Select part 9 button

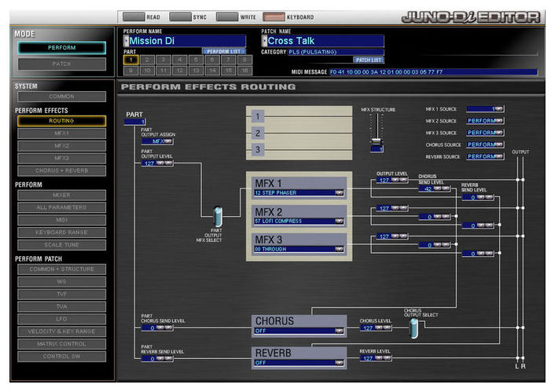pos(130,71)
